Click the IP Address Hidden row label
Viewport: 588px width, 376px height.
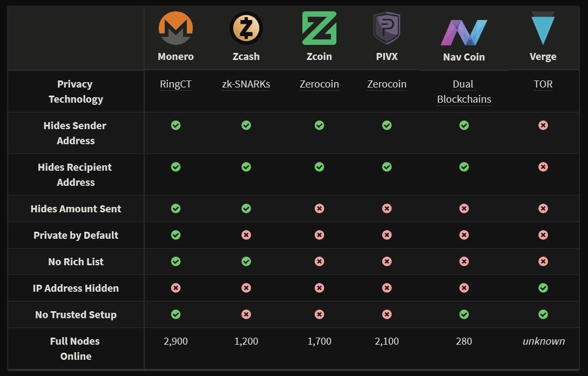pyautogui.click(x=76, y=288)
